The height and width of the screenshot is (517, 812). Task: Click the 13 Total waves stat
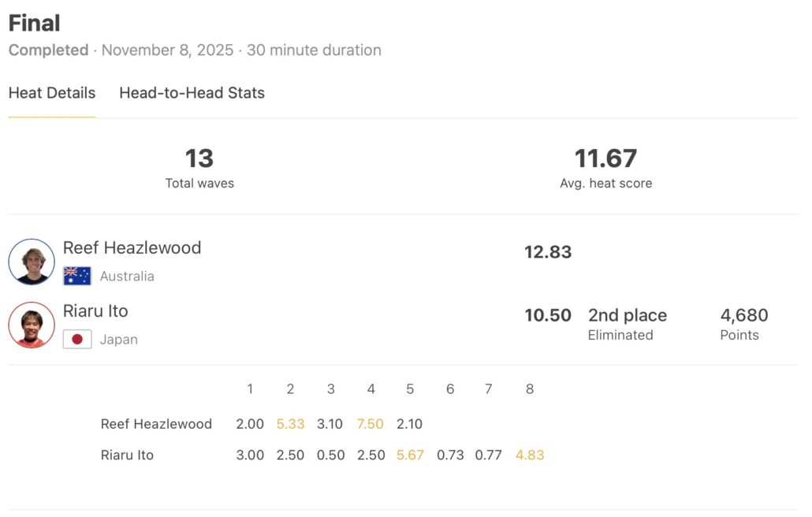pyautogui.click(x=199, y=159)
